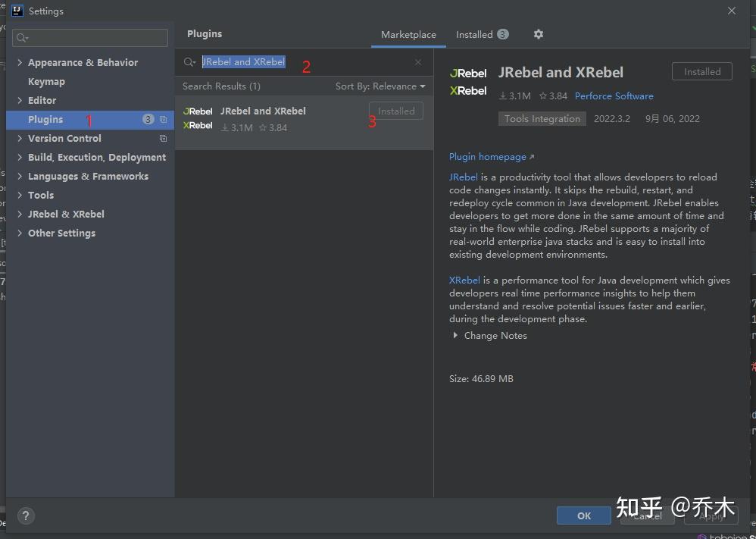Close the Settings dialog

(x=732, y=11)
